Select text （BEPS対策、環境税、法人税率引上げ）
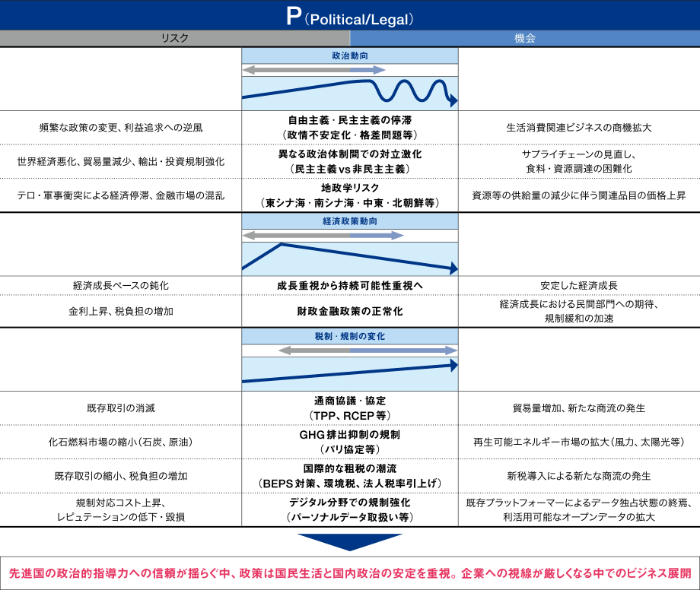Viewport: 700px width, 590px height. click(350, 484)
